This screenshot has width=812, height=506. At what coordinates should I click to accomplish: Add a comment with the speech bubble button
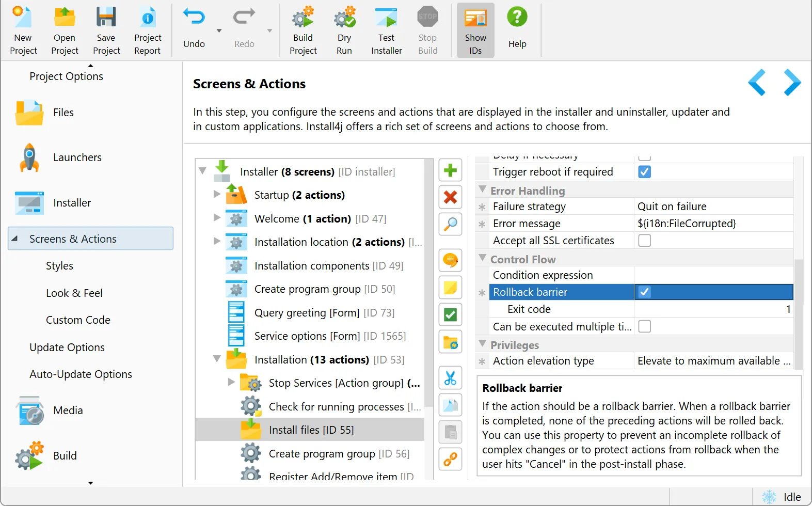click(x=450, y=260)
